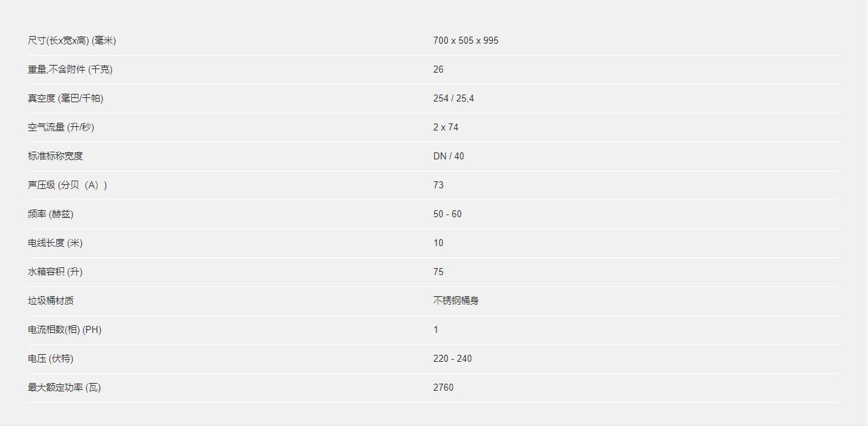The image size is (868, 426).
Task: Click the weight label 重量,不含附件 (千克)
Action: click(x=71, y=69)
